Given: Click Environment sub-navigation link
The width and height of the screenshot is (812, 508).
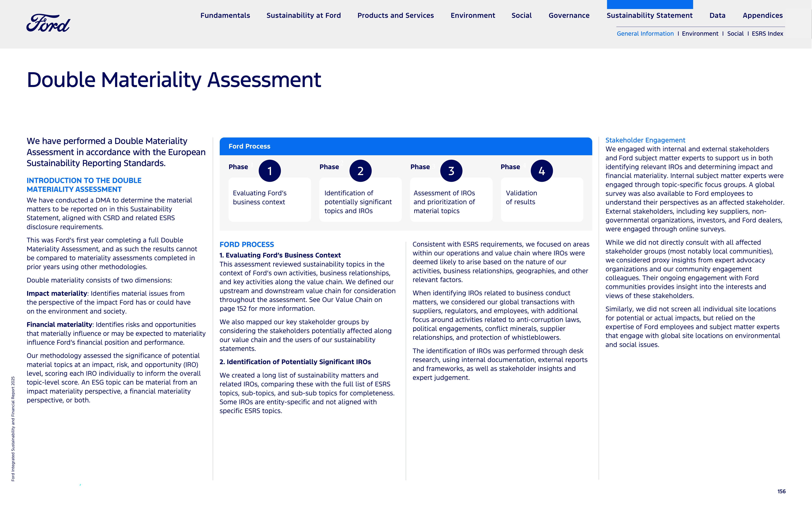Looking at the screenshot, I should point(700,34).
